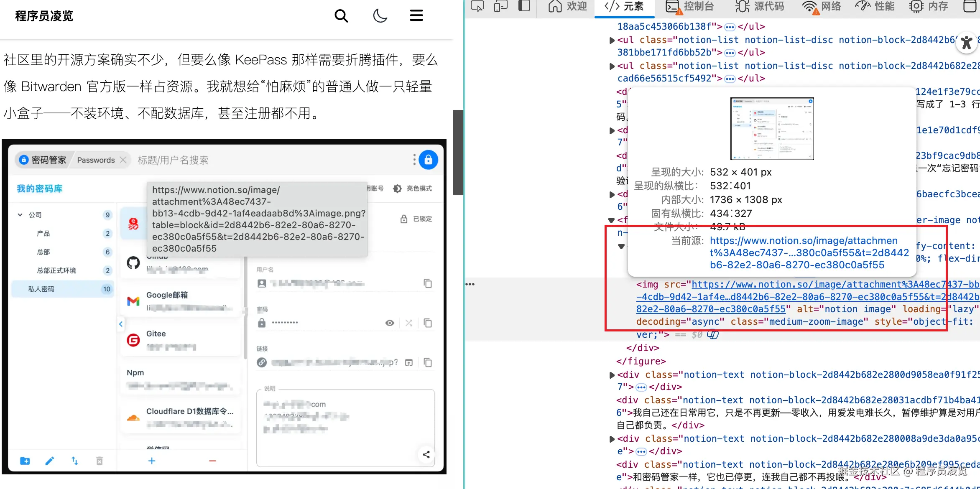Viewport: 980px width, 489px height.
Task: Click the collapsed ellipsis badge in first ul
Action: click(x=730, y=27)
